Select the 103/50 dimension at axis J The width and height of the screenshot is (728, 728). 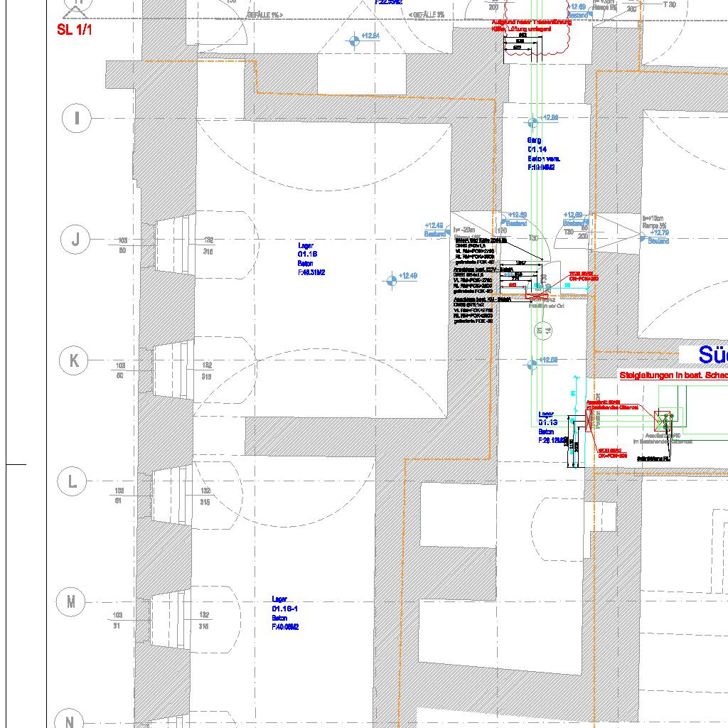point(122,246)
